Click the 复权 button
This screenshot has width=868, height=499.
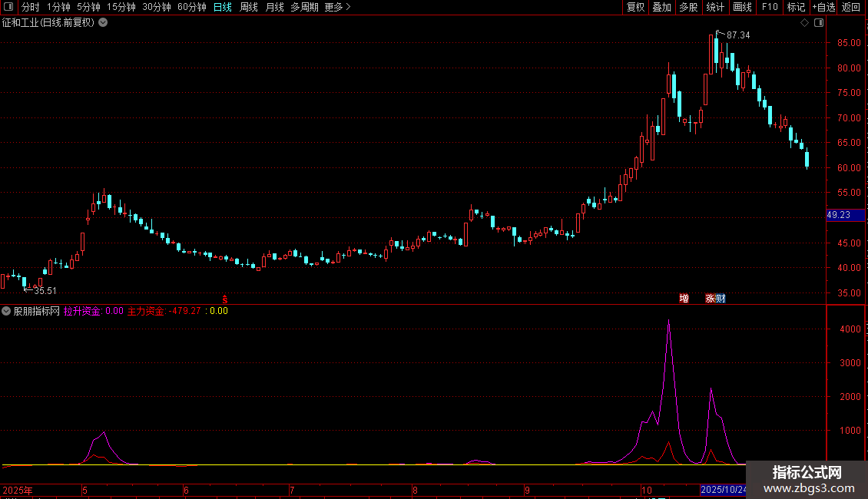[x=635, y=7]
